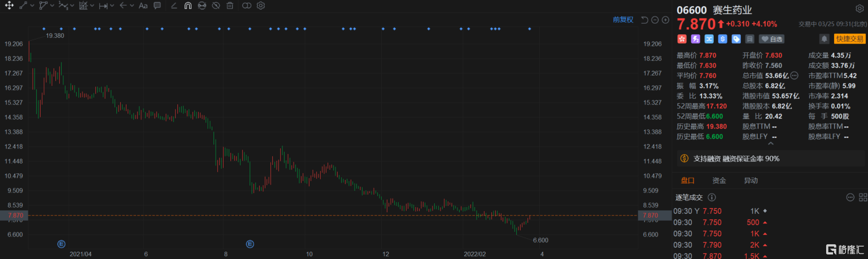Screen dimensions: 868x259
Task: Toggle the magnet snap mode
Action: pyautogui.click(x=187, y=6)
